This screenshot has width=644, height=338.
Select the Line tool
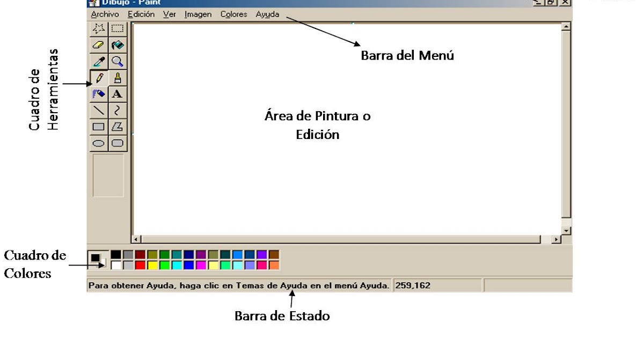(x=99, y=109)
